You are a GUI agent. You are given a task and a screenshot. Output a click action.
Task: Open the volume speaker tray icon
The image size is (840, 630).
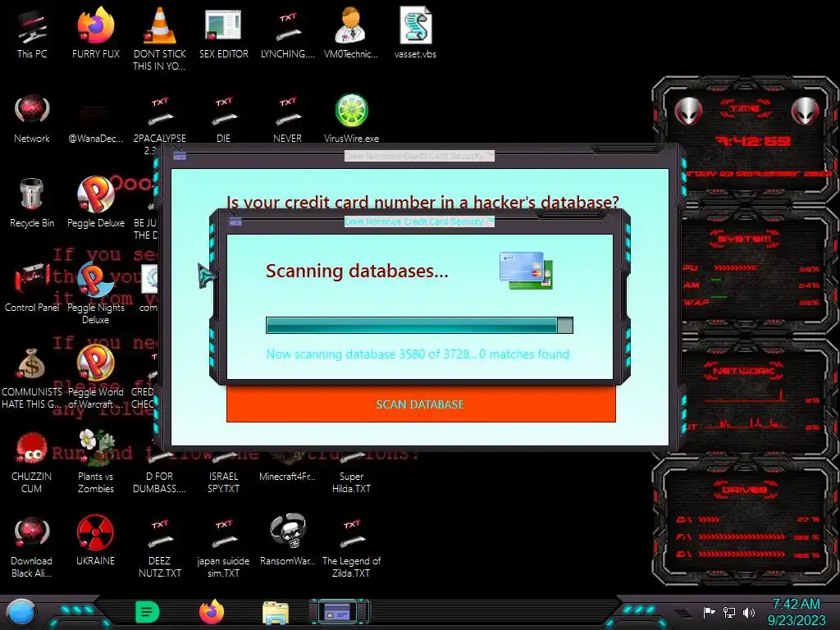click(749, 612)
